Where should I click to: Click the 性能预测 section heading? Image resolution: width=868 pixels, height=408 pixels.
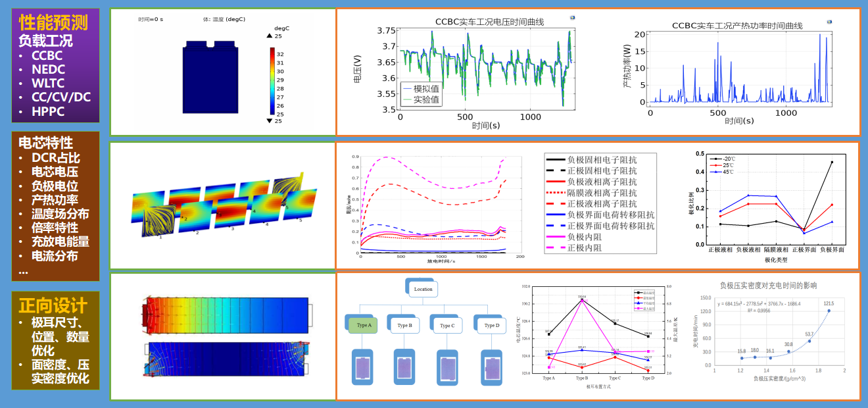point(53,22)
